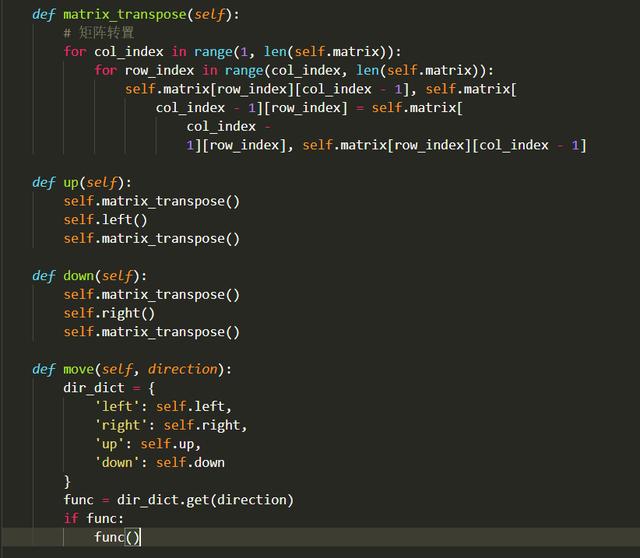Click line starting '1][row_index], self.matrix'
Viewport: 640px width, 558px height.
coord(386,145)
